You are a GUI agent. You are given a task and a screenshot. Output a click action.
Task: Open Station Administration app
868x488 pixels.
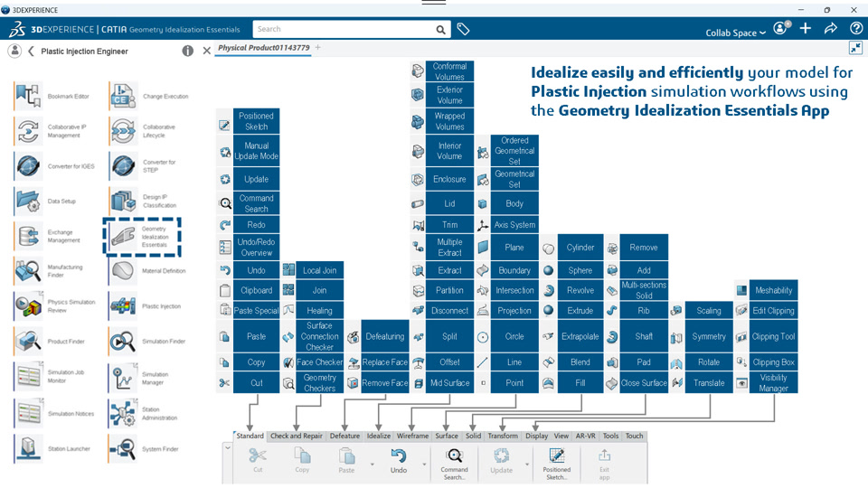pyautogui.click(x=123, y=413)
